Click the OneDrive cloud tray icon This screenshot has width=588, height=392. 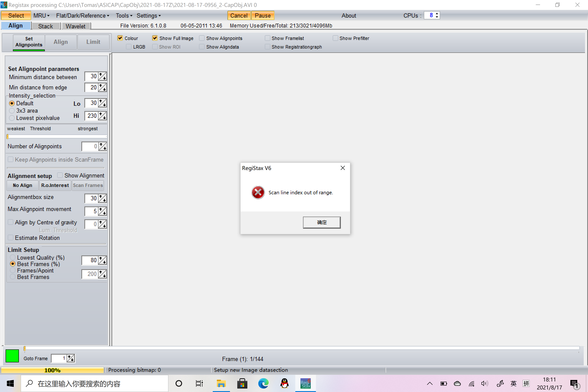(x=457, y=383)
